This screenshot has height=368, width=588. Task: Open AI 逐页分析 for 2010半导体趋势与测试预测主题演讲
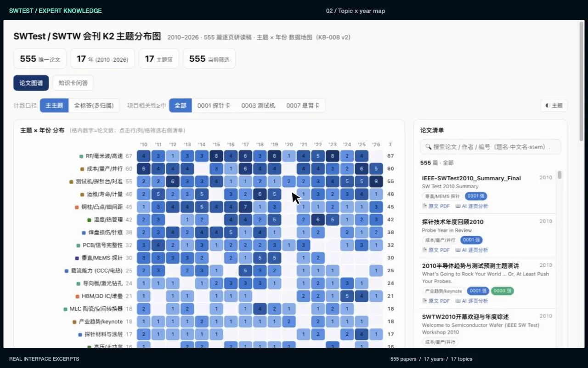(x=472, y=301)
